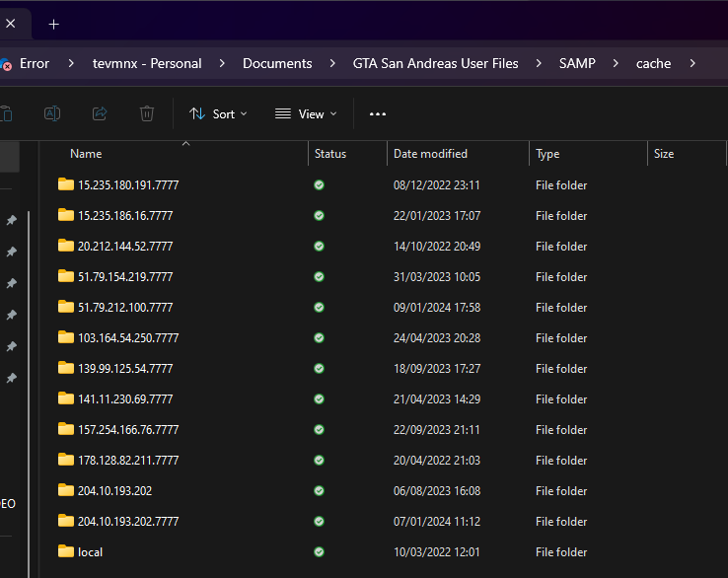
Task: Click sync status icon for 15.235.180.191.7777
Action: (x=319, y=185)
